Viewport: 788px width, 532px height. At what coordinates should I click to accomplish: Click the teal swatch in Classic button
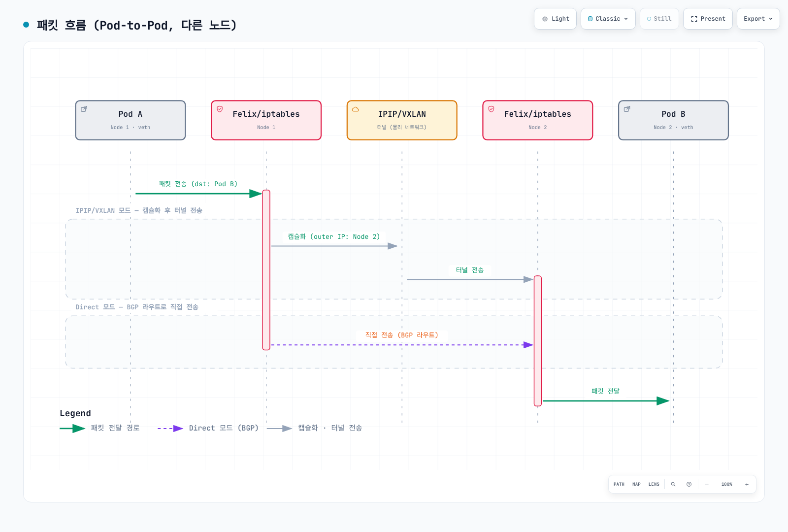click(x=591, y=19)
